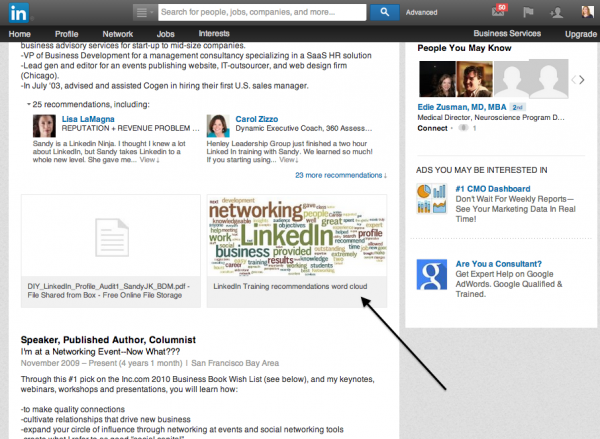600x439 pixels.
Task: Open the Interests menu
Action: point(214,34)
